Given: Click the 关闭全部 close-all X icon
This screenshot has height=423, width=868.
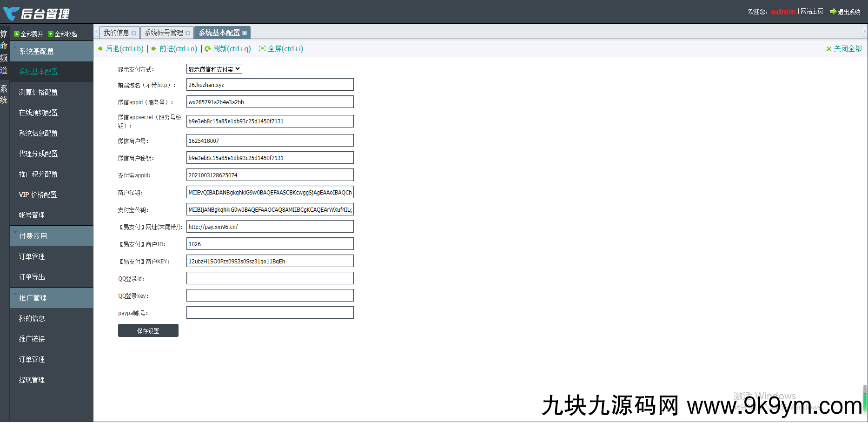Looking at the screenshot, I should [x=828, y=49].
